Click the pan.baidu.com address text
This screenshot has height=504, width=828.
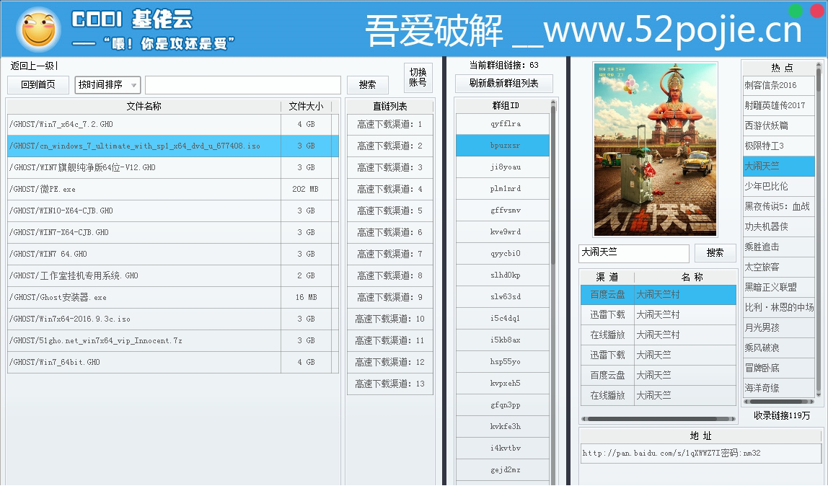pyautogui.click(x=671, y=454)
